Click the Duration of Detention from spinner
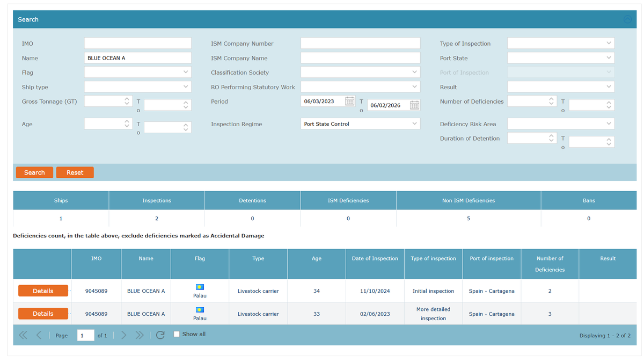This screenshot has width=644, height=362. tap(531, 138)
